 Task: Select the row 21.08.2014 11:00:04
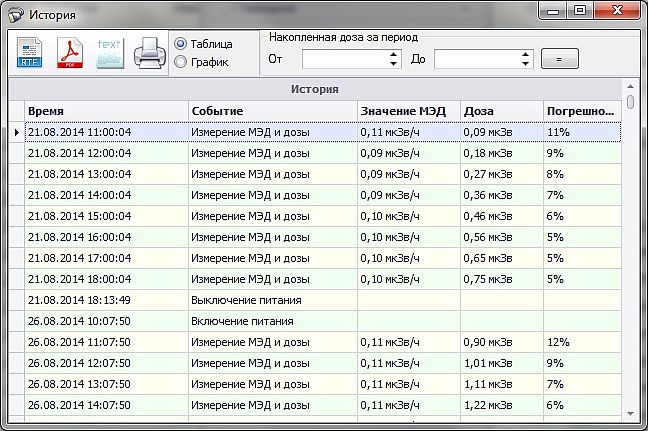[323, 132]
